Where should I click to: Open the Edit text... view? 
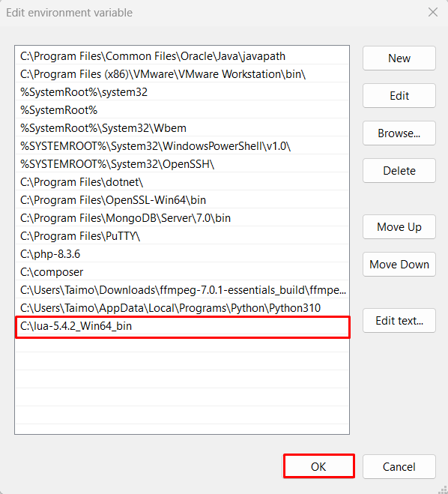click(399, 321)
